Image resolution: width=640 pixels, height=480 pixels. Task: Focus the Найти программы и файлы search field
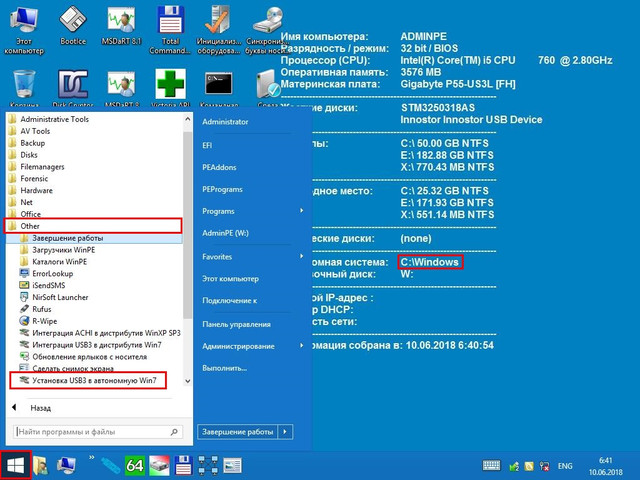click(98, 431)
